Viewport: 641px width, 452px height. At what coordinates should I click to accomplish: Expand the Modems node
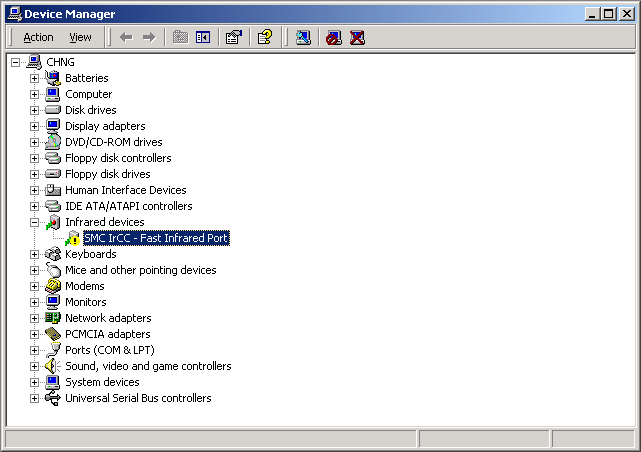click(x=34, y=286)
